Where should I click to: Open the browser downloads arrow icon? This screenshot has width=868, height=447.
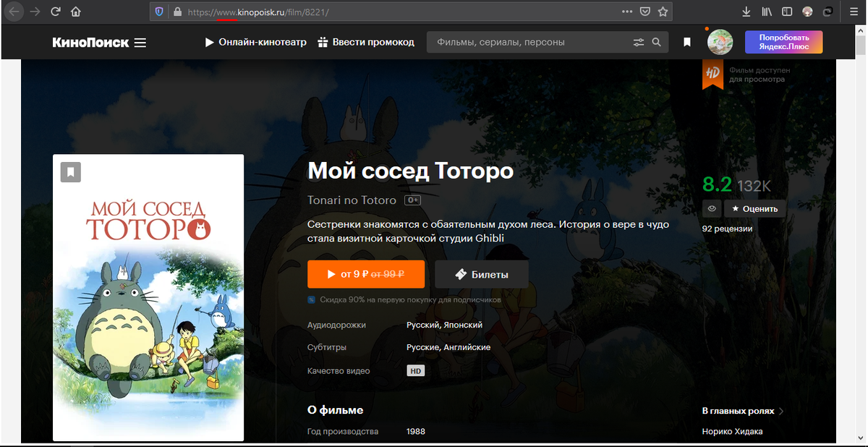point(746,12)
